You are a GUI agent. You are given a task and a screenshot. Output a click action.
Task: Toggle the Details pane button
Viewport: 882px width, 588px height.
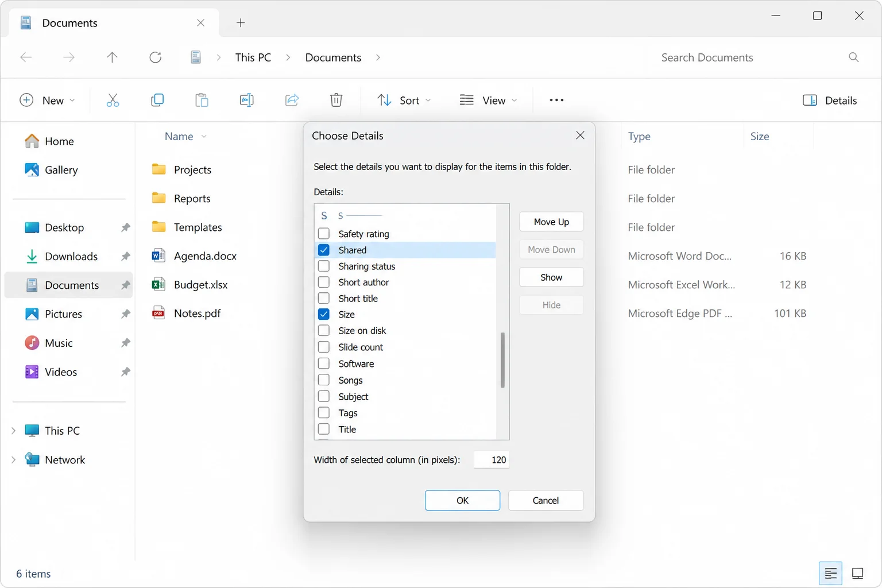click(x=830, y=100)
